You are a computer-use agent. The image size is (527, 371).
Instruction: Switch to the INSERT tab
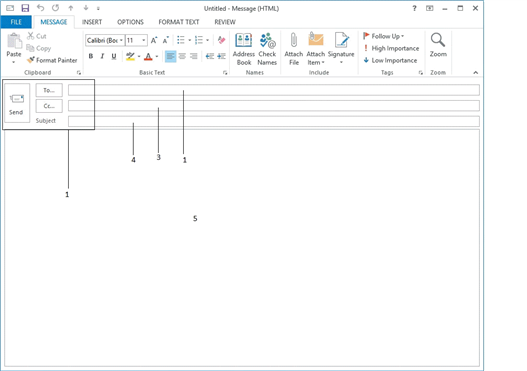pos(92,22)
